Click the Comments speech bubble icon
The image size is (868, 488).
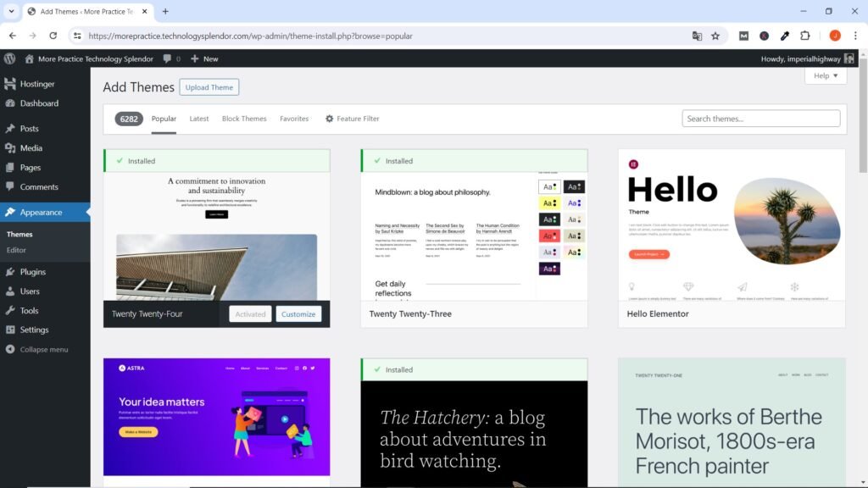click(x=9, y=187)
